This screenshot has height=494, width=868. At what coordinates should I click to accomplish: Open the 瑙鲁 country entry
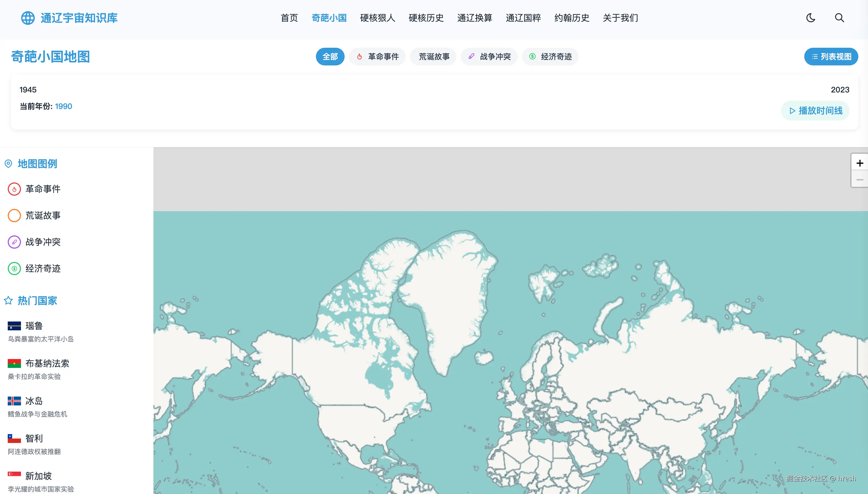34,326
